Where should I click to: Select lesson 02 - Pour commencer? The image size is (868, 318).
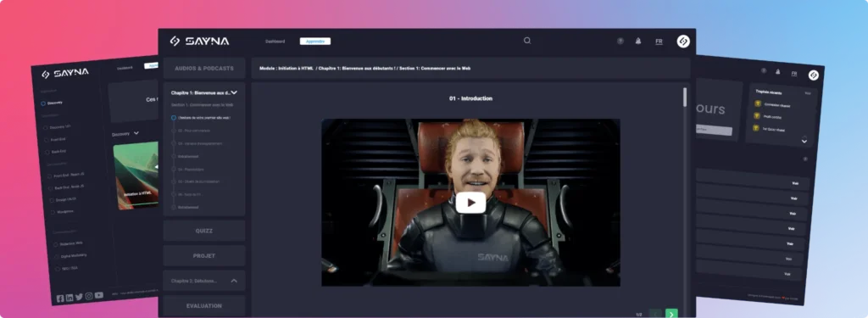coord(190,131)
